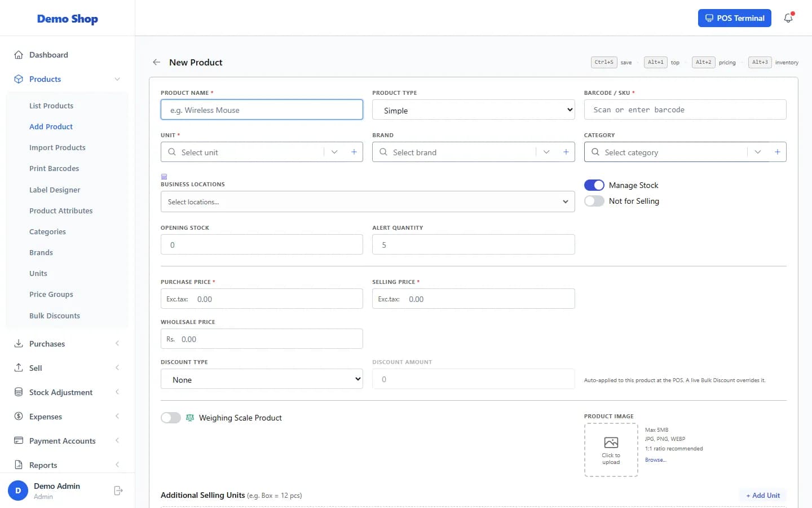Viewport: 812px width, 508px height.
Task: Click the image upload placeholder icon
Action: [x=611, y=443]
